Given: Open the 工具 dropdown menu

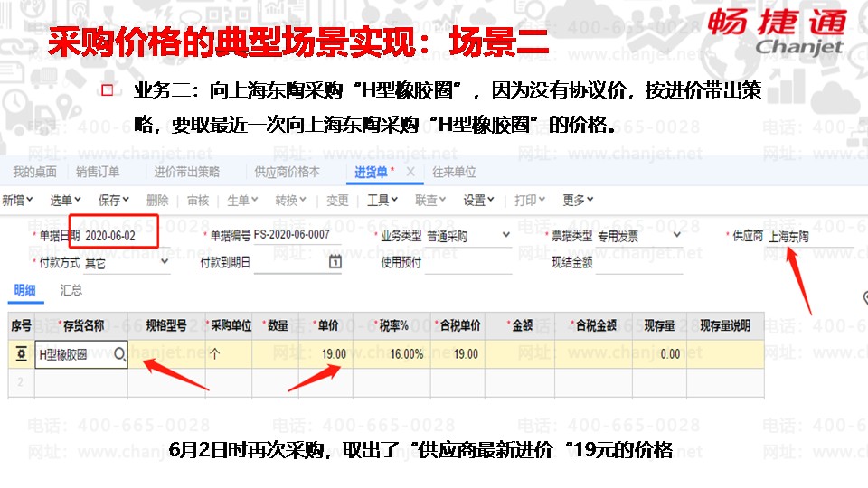Looking at the screenshot, I should point(382,201).
